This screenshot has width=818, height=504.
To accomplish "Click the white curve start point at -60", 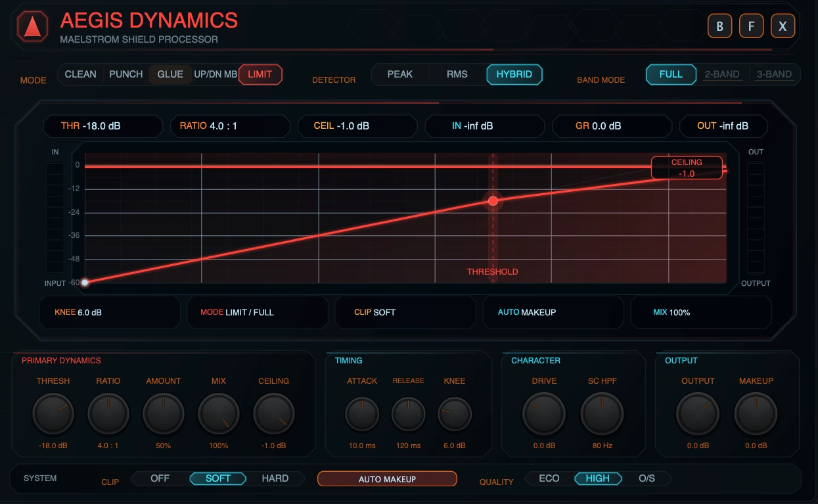I will pos(85,283).
